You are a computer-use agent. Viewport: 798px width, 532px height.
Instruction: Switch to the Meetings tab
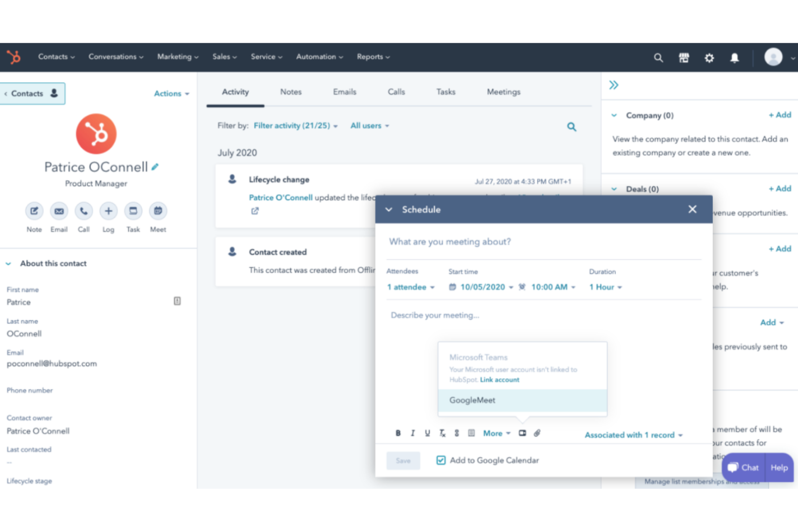(x=504, y=92)
